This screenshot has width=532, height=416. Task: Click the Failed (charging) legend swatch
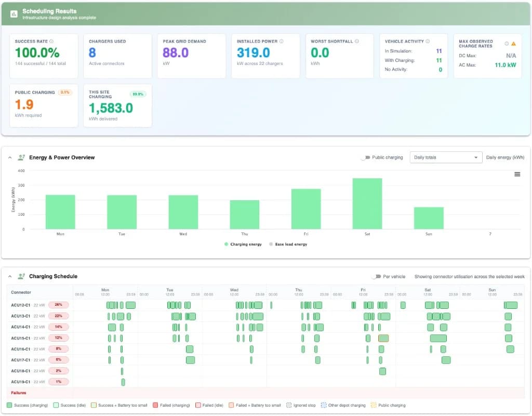point(155,405)
